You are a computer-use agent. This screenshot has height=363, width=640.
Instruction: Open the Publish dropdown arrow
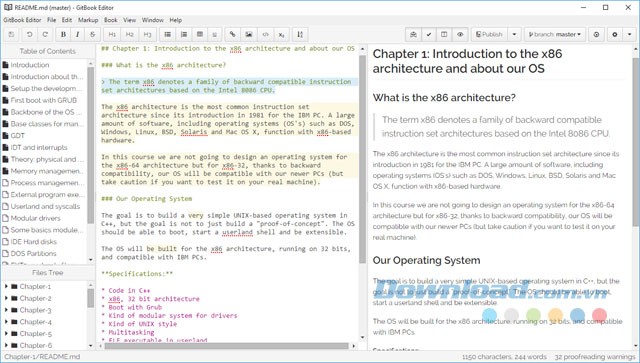coord(514,34)
